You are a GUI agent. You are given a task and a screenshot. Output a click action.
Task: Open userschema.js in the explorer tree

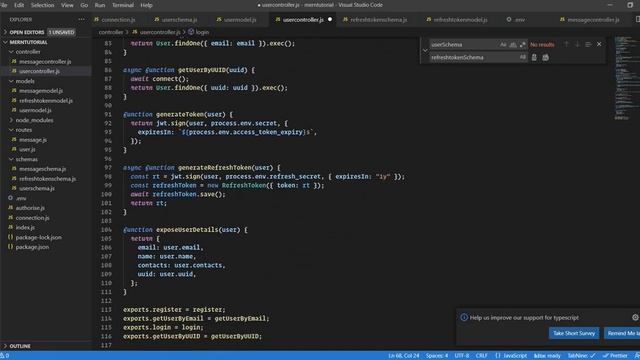(x=36, y=188)
